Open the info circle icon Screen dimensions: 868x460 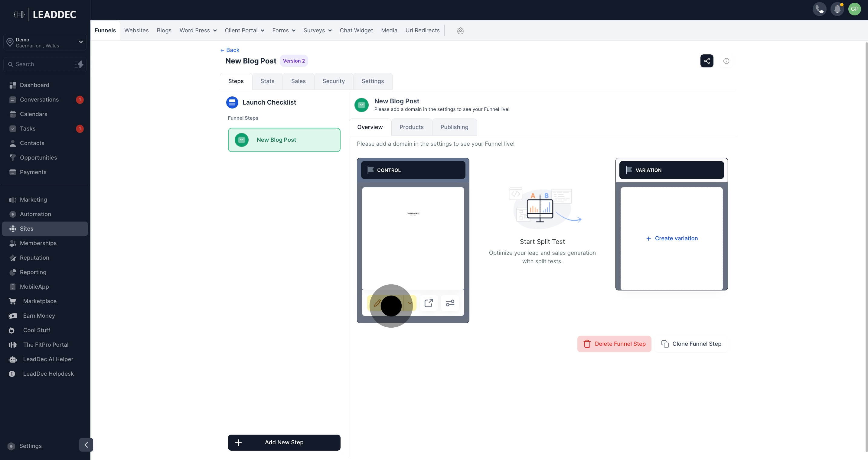tap(726, 61)
